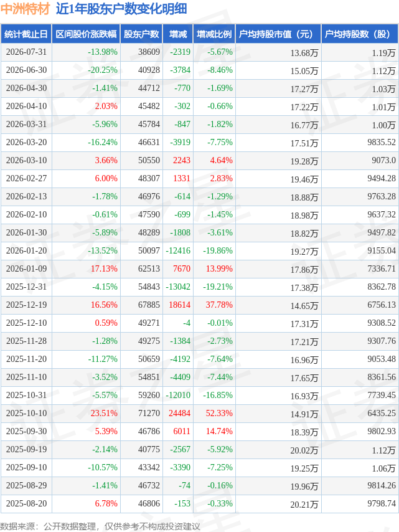
Task: Click the 2026-06-30 date cell
Action: point(26,70)
